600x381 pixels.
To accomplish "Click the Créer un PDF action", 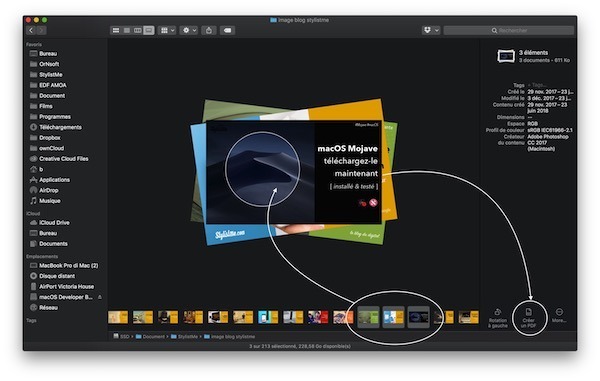I will (528, 318).
